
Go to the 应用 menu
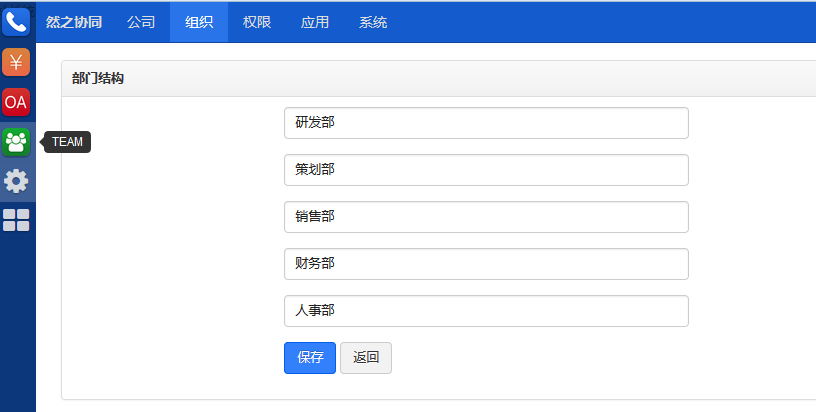pyautogui.click(x=315, y=22)
